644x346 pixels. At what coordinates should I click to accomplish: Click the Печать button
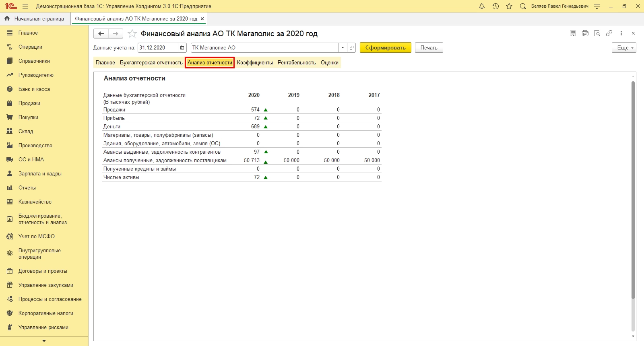click(x=429, y=47)
